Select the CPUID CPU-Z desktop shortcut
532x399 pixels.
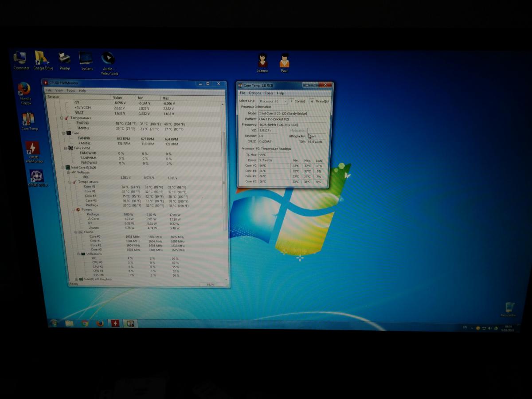coord(37,178)
